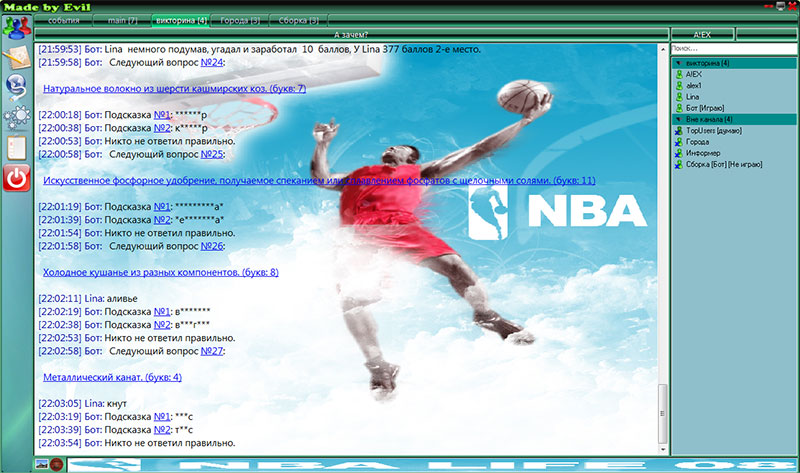This screenshot has width=800, height=473.
Task: Click the small picture icon at bottom left
Action: [x=41, y=464]
